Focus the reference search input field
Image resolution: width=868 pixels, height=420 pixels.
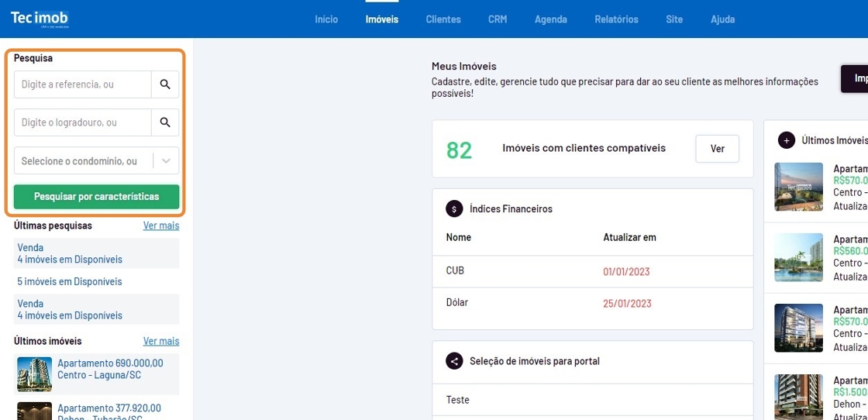point(83,84)
